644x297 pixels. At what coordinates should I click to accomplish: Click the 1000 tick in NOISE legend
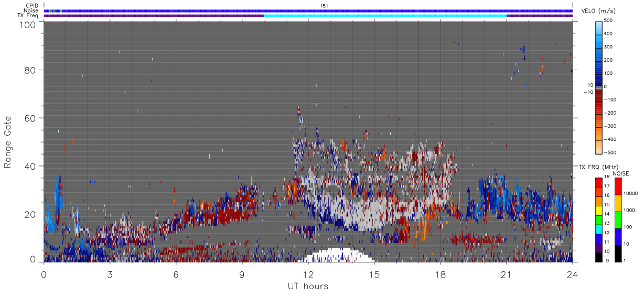click(x=629, y=210)
